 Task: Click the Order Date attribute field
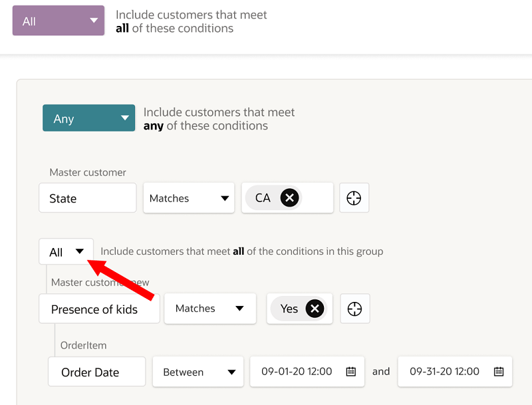click(96, 372)
